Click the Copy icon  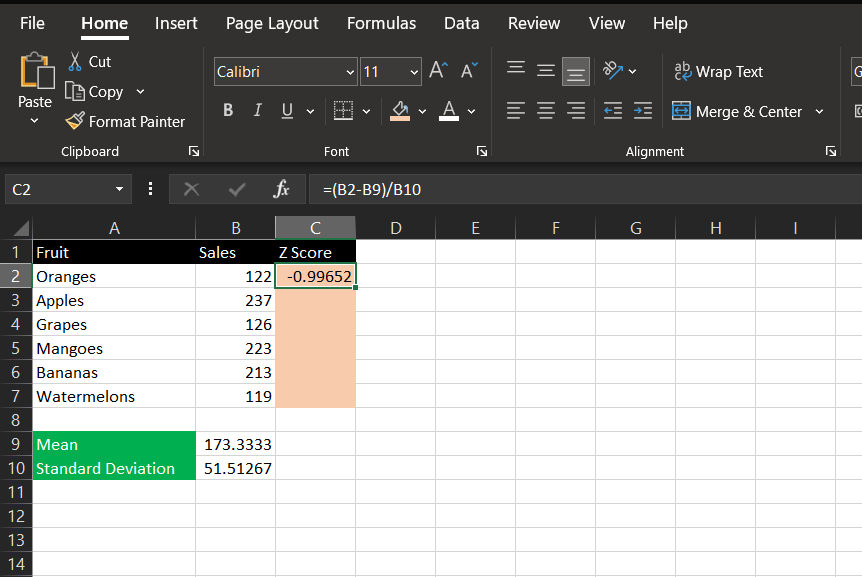pyautogui.click(x=76, y=91)
